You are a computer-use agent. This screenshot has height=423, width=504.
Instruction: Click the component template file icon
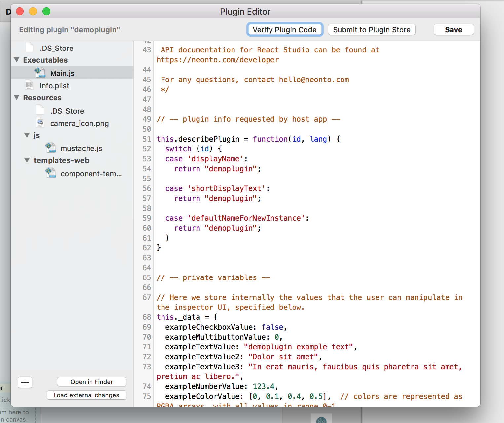pyautogui.click(x=51, y=173)
